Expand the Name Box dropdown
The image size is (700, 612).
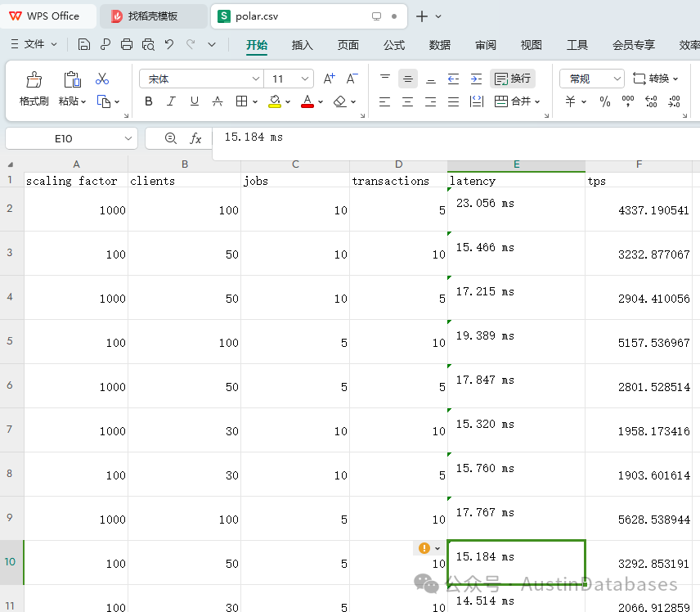128,138
